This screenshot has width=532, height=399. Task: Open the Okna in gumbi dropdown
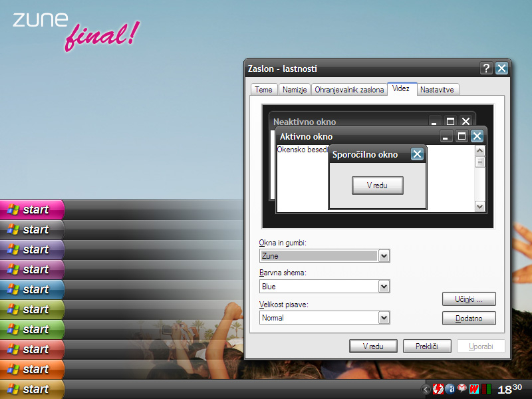click(384, 256)
